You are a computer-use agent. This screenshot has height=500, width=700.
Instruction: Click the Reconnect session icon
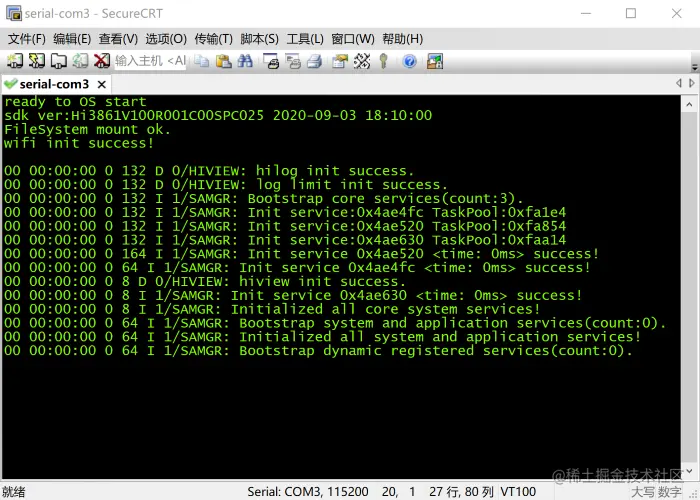pyautogui.click(x=80, y=61)
